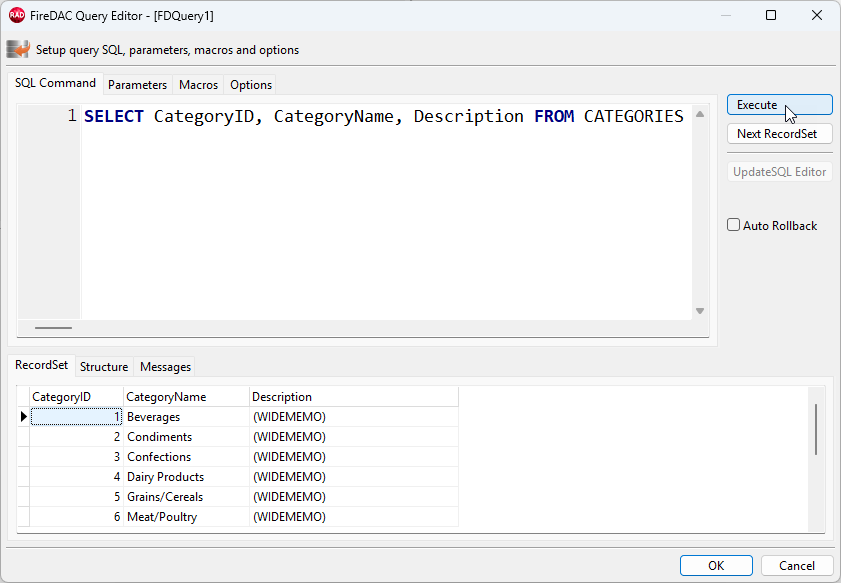Click the WIDEMEMO cell in Condiments row

point(354,437)
